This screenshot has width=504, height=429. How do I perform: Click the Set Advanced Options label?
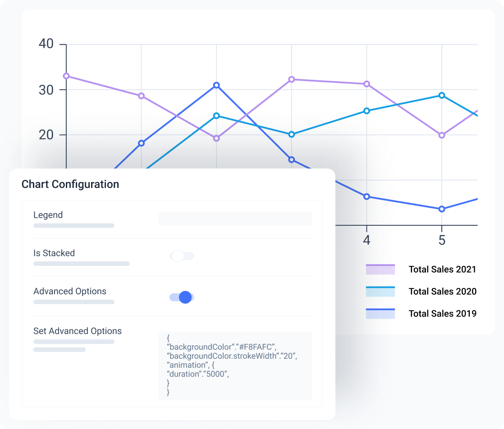coord(78,331)
